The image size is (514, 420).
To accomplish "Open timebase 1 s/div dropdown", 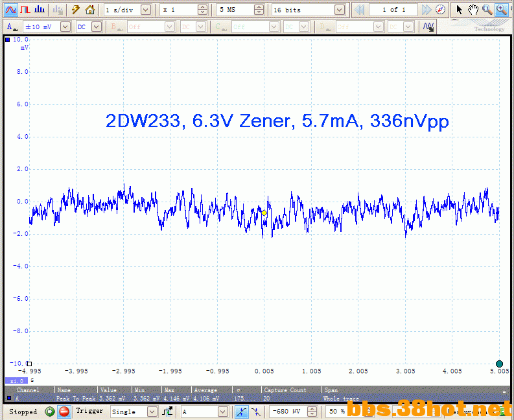I will coord(146,10).
